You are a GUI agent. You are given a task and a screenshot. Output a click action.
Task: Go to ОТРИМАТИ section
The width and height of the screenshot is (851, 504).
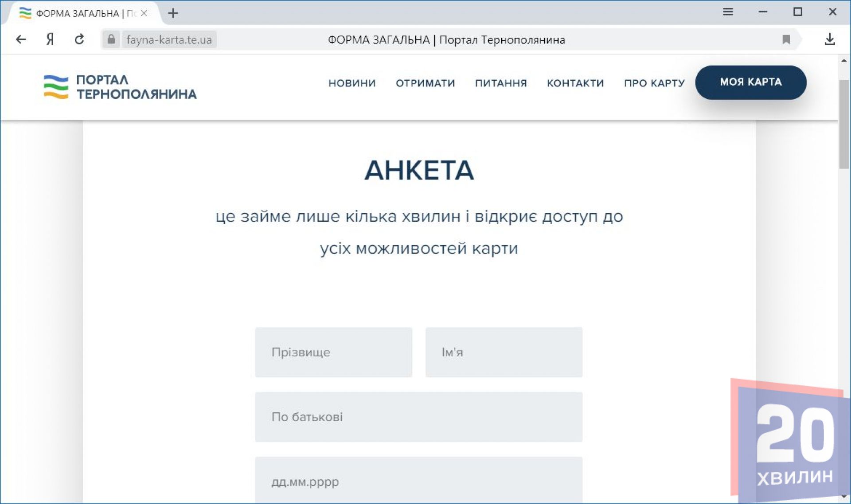point(425,83)
